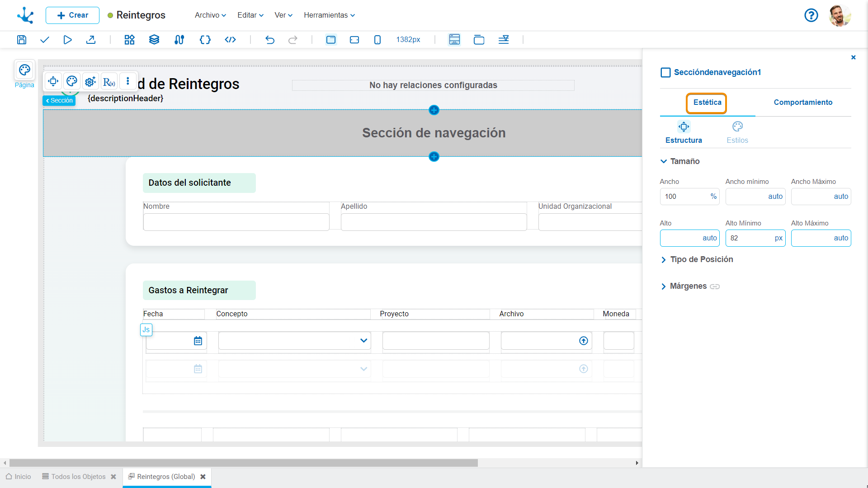Click the Archivo upload arrow icon
The height and width of the screenshot is (488, 868).
click(x=584, y=341)
